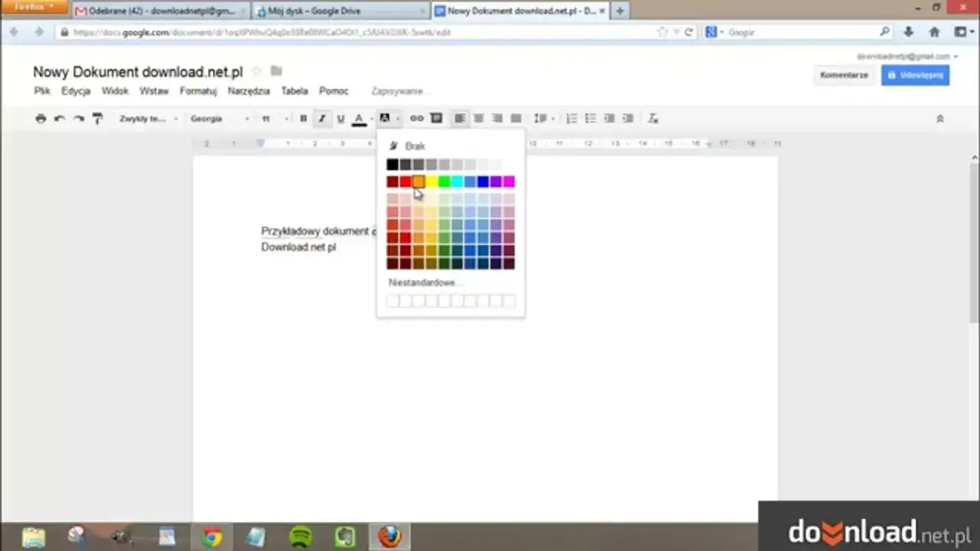Open a new browser tab
Screen dimensions: 980x551
(620, 11)
